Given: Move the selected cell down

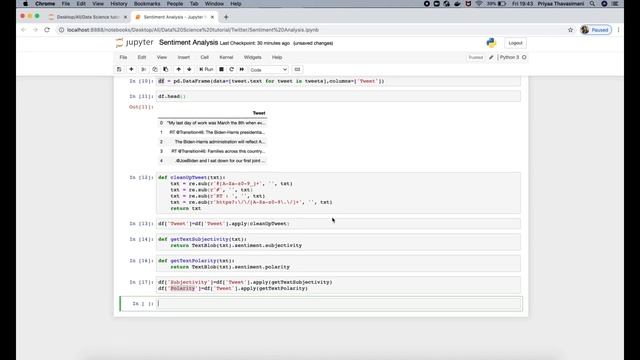Looking at the screenshot, I should [189, 69].
